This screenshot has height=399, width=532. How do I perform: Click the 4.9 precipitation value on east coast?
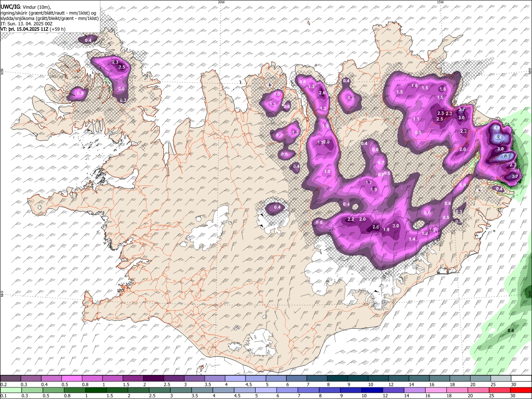(496, 128)
